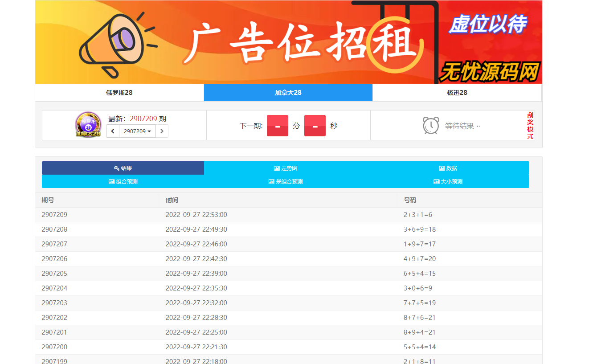
Task: Click the 加拿大28 lottery ball logo
Action: tap(87, 125)
